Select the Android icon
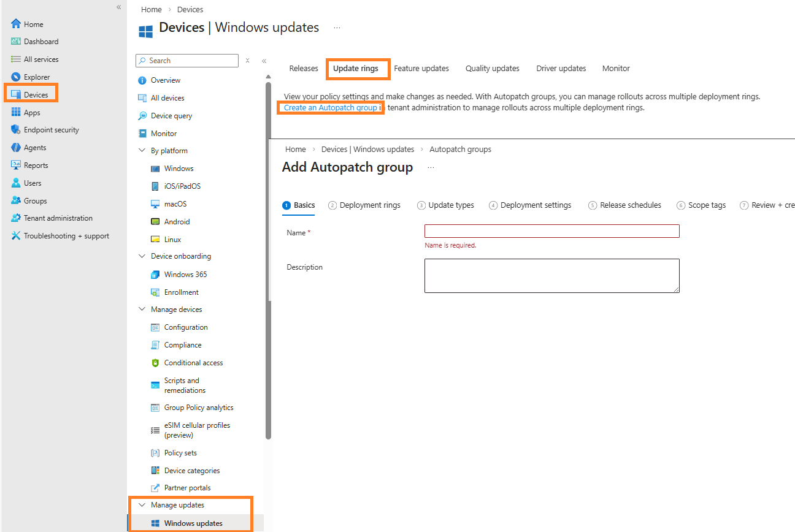795x532 pixels. [155, 222]
